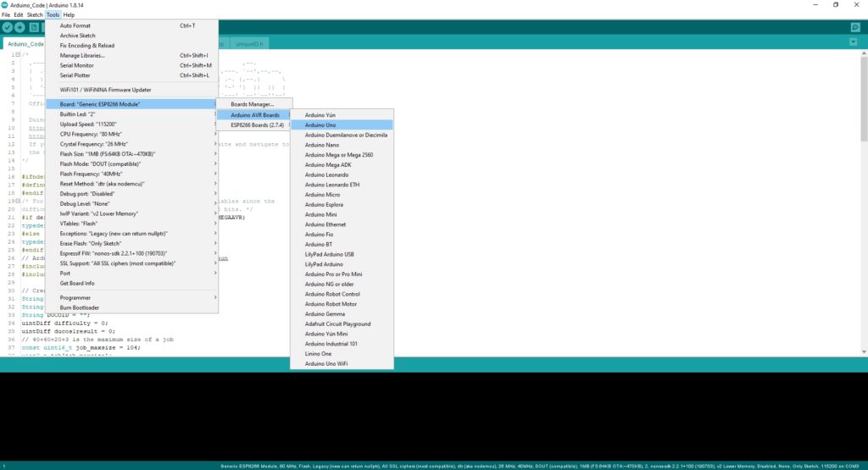
Task: Expand the lwIP Variant submenu
Action: 131,213
